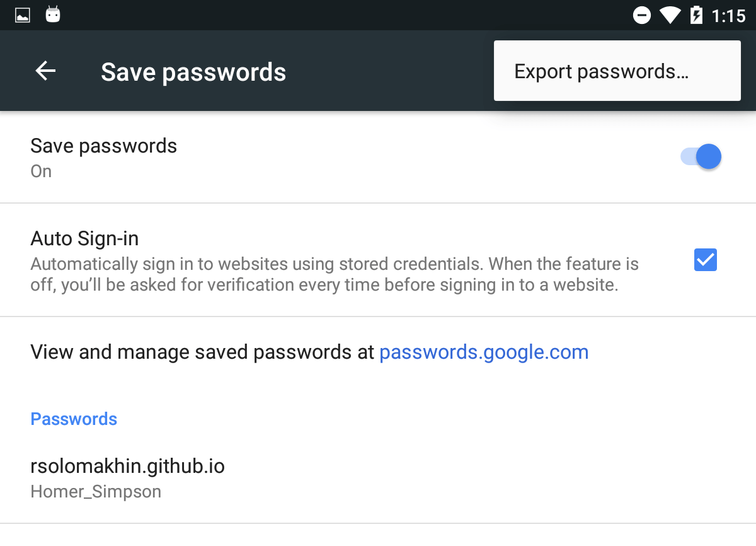Uncheck the Auto Sign-in checkbox
756x546 pixels.
(705, 260)
